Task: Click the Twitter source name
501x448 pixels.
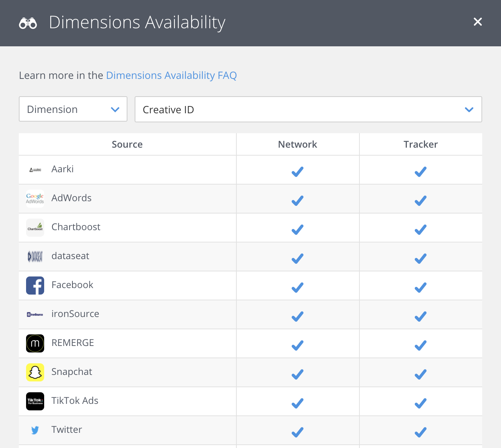Action: pos(67,430)
